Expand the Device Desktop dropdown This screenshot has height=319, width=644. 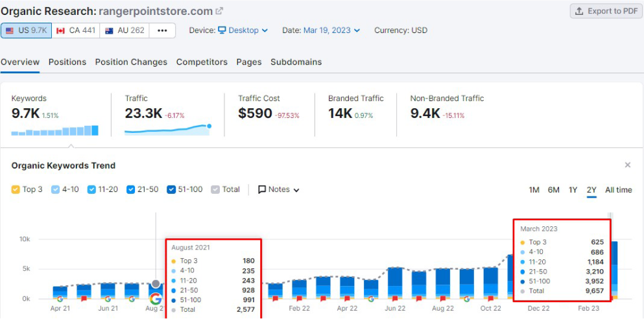[243, 30]
